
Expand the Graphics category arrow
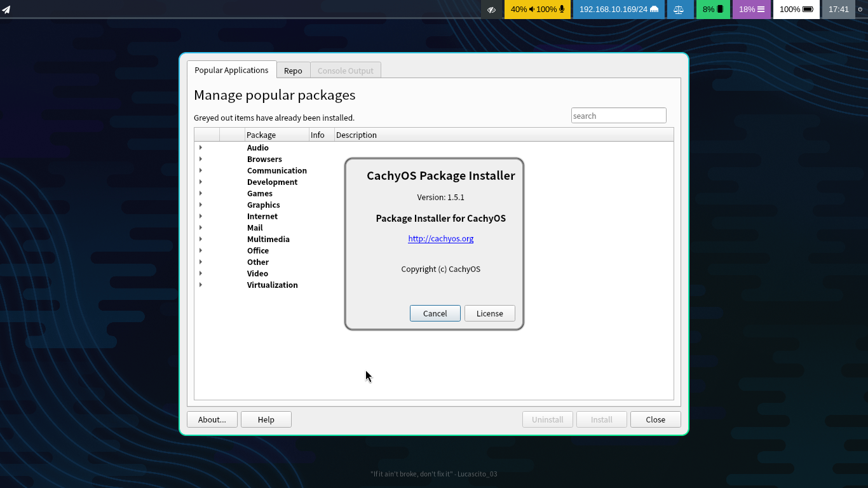point(201,205)
